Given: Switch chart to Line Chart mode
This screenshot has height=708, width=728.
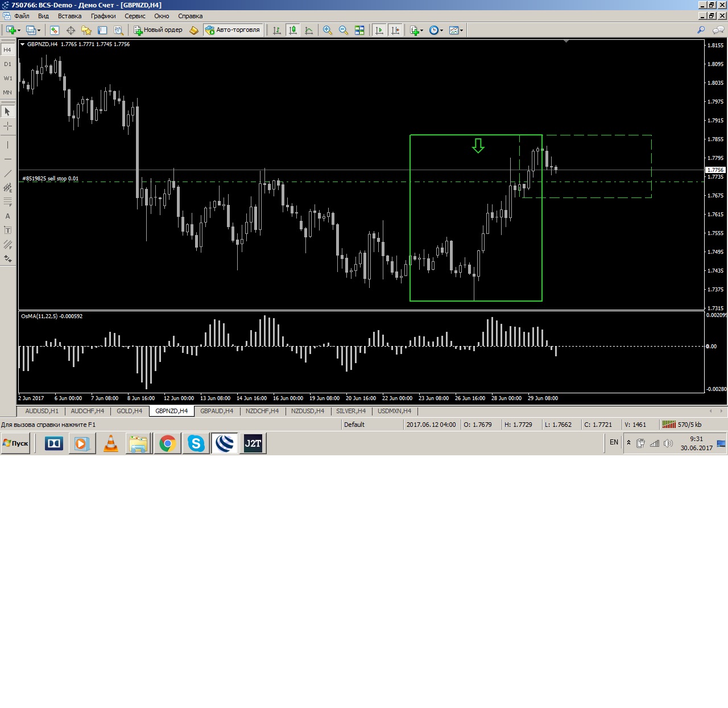Looking at the screenshot, I should pyautogui.click(x=309, y=30).
